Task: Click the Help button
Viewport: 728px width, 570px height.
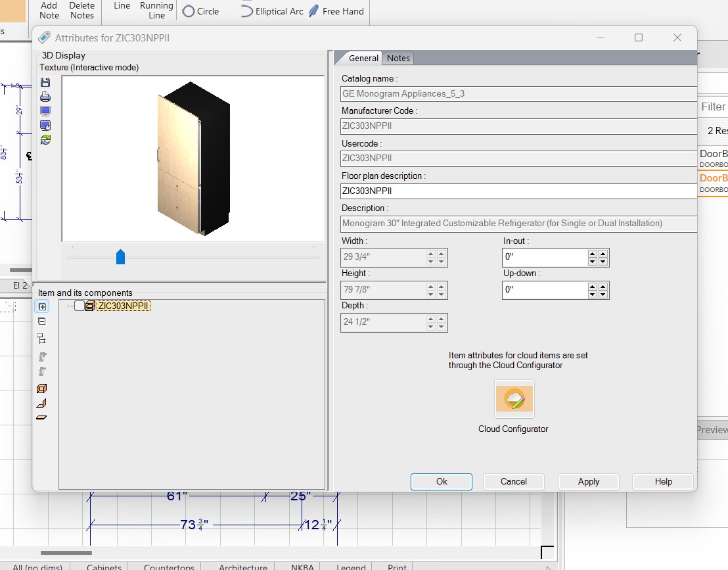Action: [x=663, y=482]
